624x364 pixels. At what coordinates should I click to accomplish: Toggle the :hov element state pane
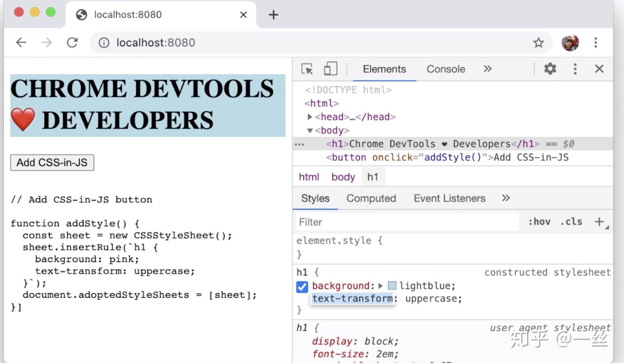point(539,222)
